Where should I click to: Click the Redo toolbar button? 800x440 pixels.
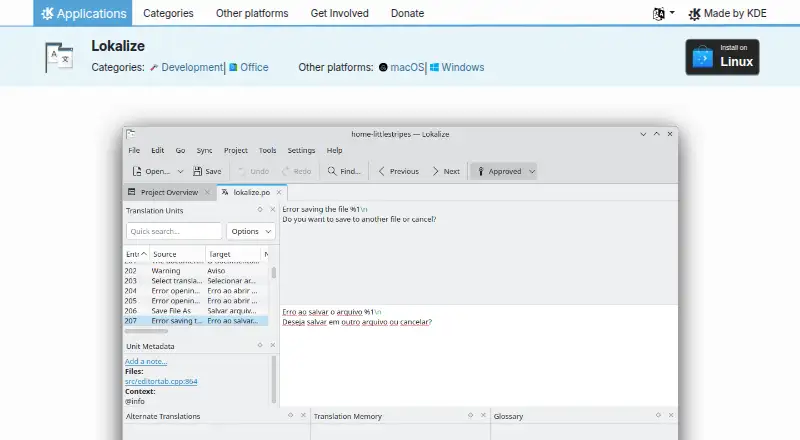(x=296, y=172)
